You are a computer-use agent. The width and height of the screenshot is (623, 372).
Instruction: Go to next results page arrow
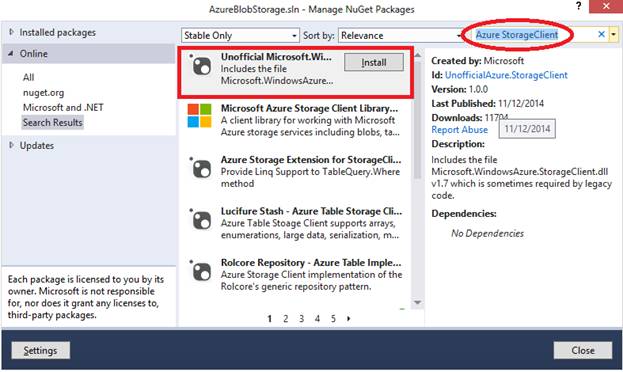[348, 318]
